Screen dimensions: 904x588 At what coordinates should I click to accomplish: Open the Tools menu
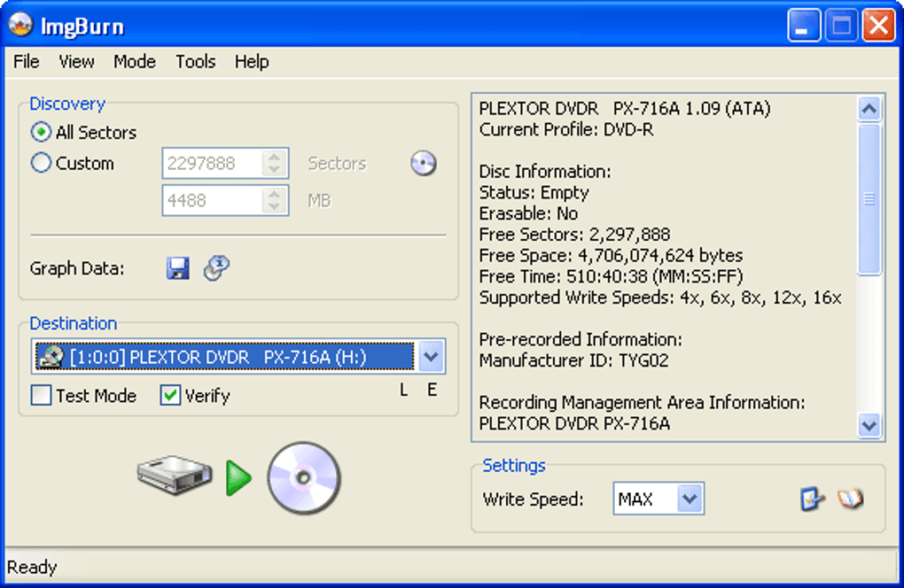click(x=196, y=62)
